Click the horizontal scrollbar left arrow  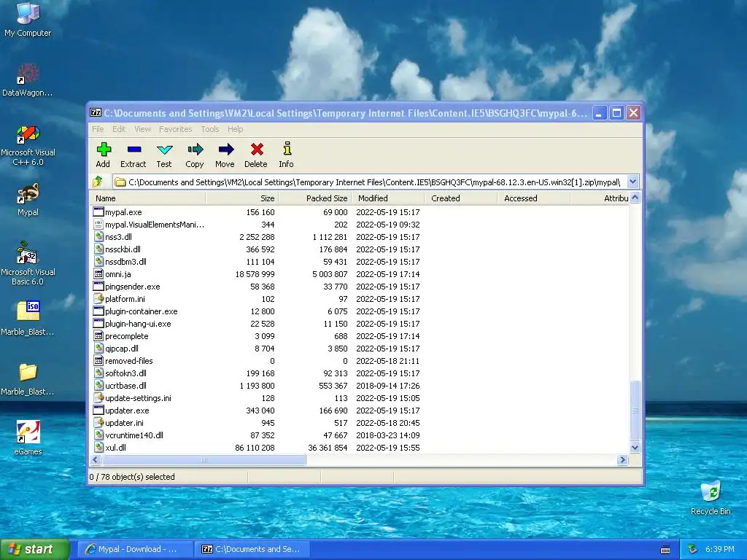click(x=95, y=459)
